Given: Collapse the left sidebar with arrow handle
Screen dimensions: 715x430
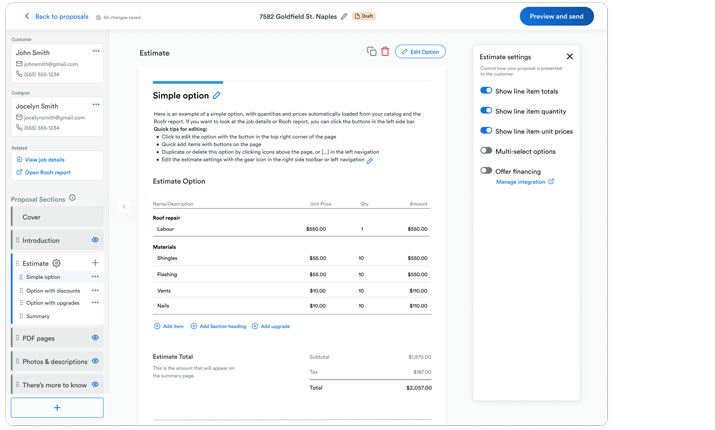Looking at the screenshot, I should click(x=124, y=207).
